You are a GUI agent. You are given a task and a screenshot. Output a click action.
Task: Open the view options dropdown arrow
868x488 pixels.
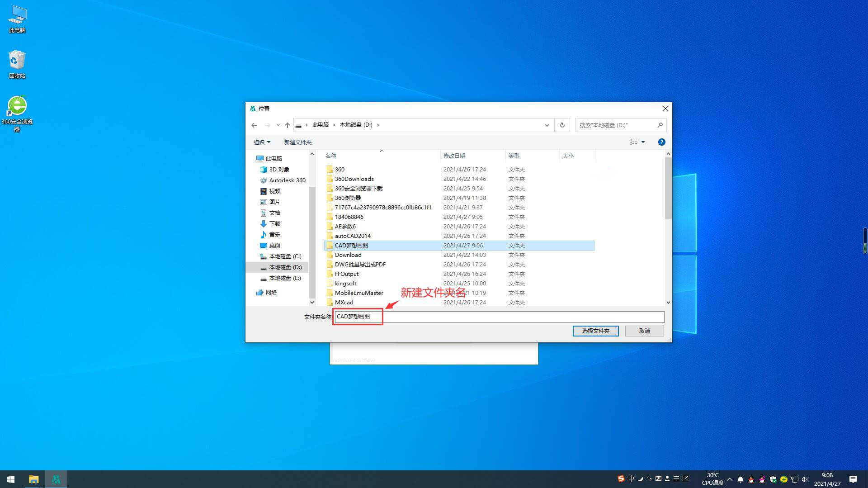pyautogui.click(x=643, y=142)
